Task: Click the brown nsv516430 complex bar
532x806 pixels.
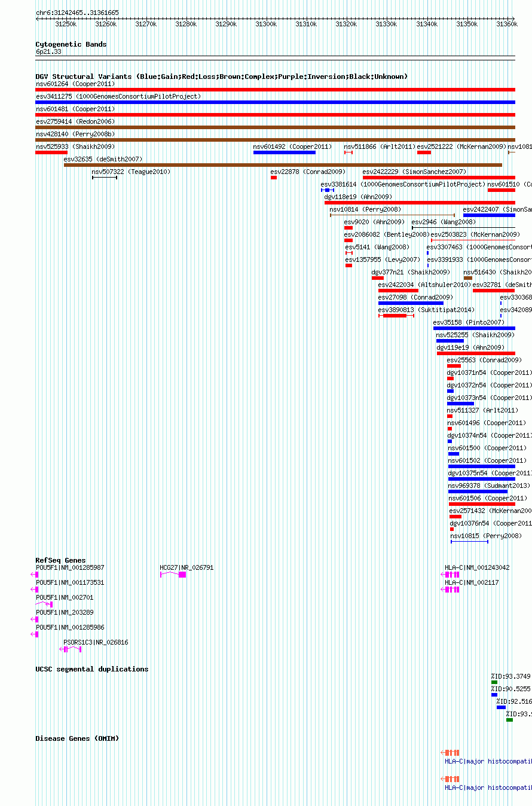Action: (468, 278)
